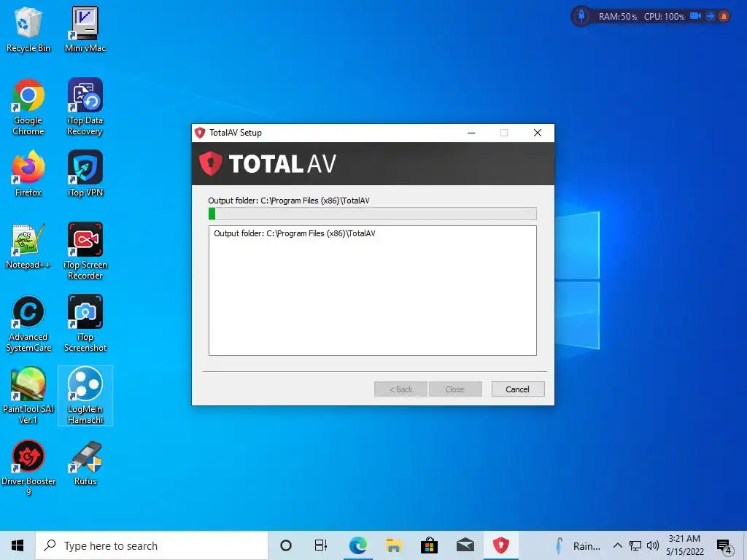Open Microsoft Store from taskbar
Viewport: 747px width, 560px height.
click(x=429, y=545)
